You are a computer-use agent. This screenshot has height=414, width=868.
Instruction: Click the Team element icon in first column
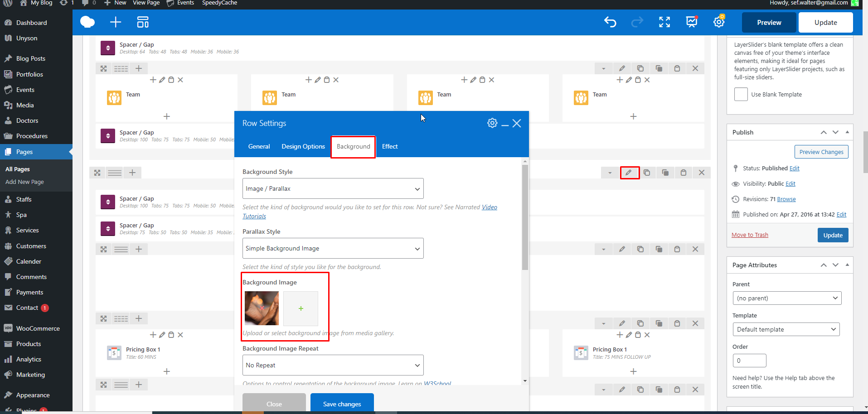pyautogui.click(x=114, y=97)
